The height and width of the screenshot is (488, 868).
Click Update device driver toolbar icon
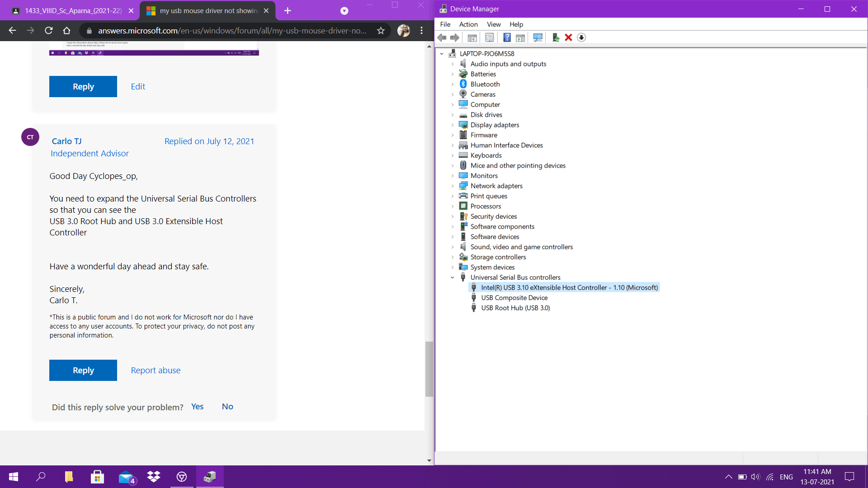[556, 38]
